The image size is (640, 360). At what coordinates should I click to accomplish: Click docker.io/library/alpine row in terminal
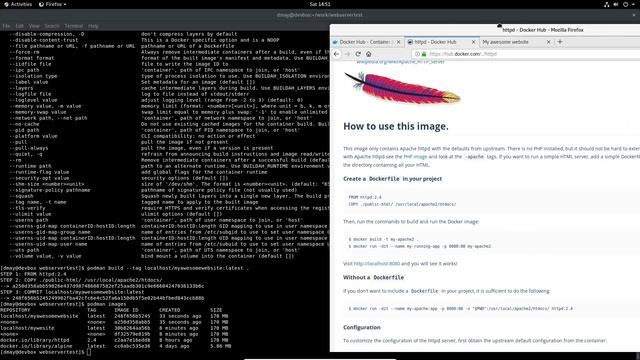pos(116,346)
